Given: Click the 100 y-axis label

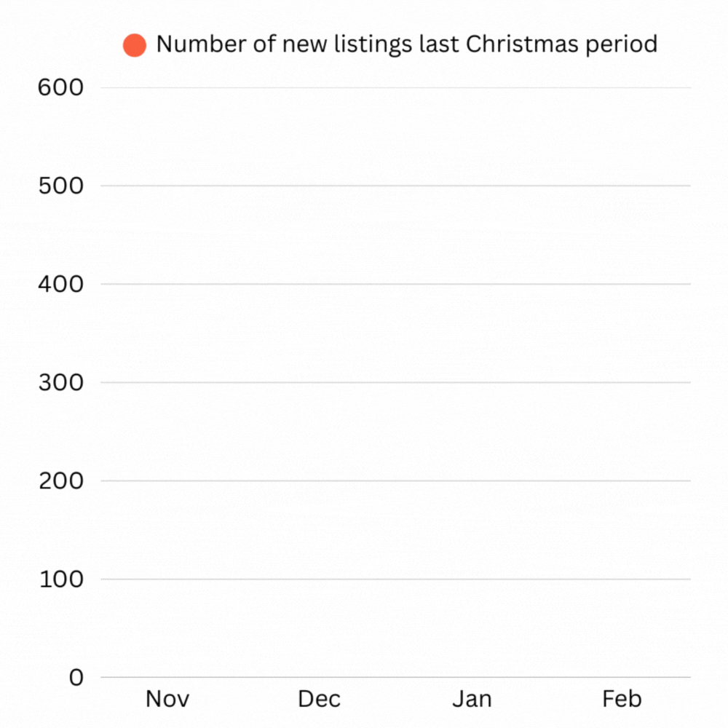Looking at the screenshot, I should [x=60, y=579].
